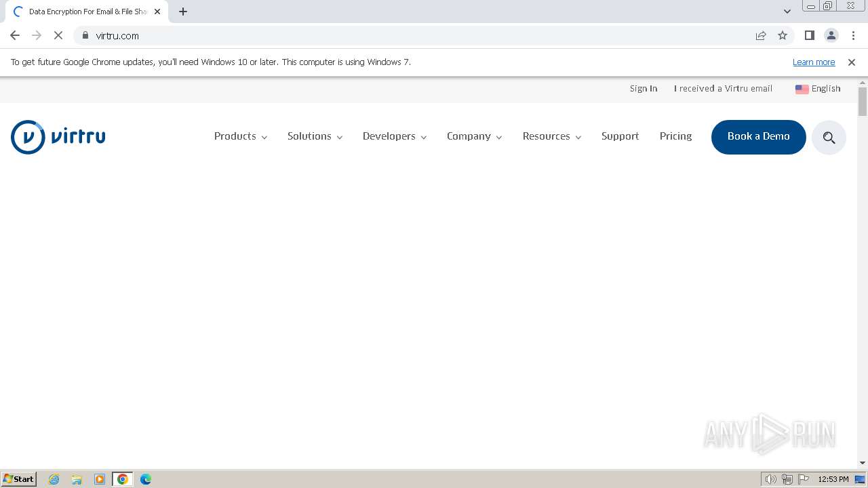Dismiss the Chrome update notification bar
This screenshot has width=868, height=488.
[852, 62]
